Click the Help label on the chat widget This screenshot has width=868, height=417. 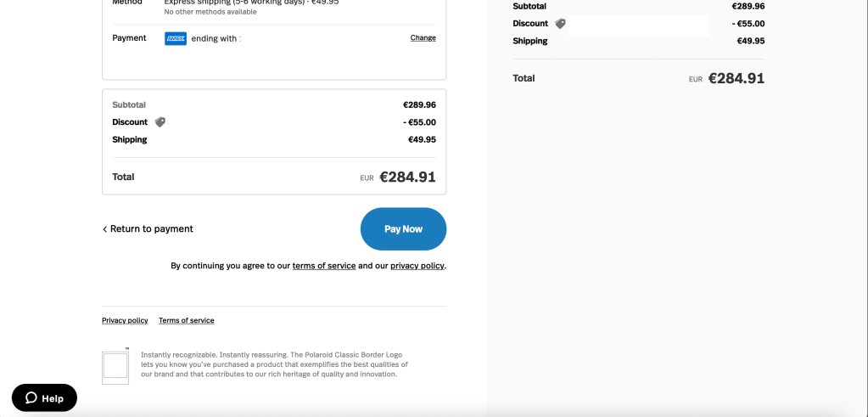pos(53,398)
